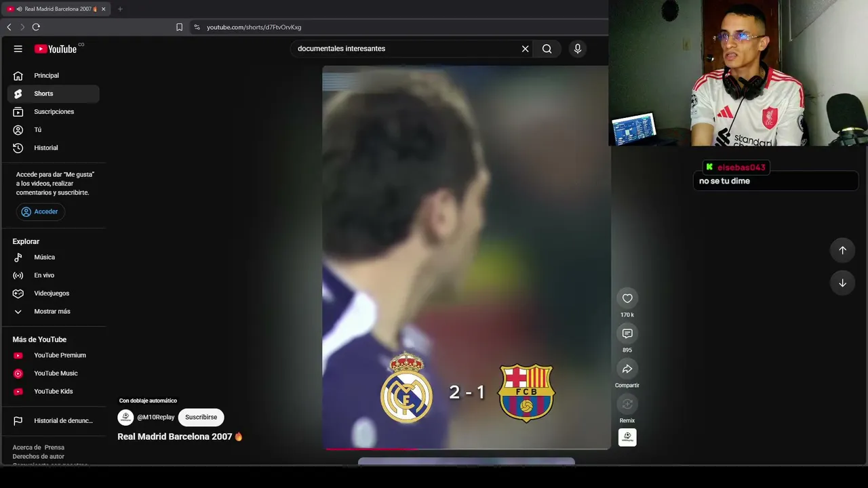The height and width of the screenshot is (488, 868).
Task: Select the Real Madrid Barcelona 2007 tab
Action: click(x=56, y=9)
